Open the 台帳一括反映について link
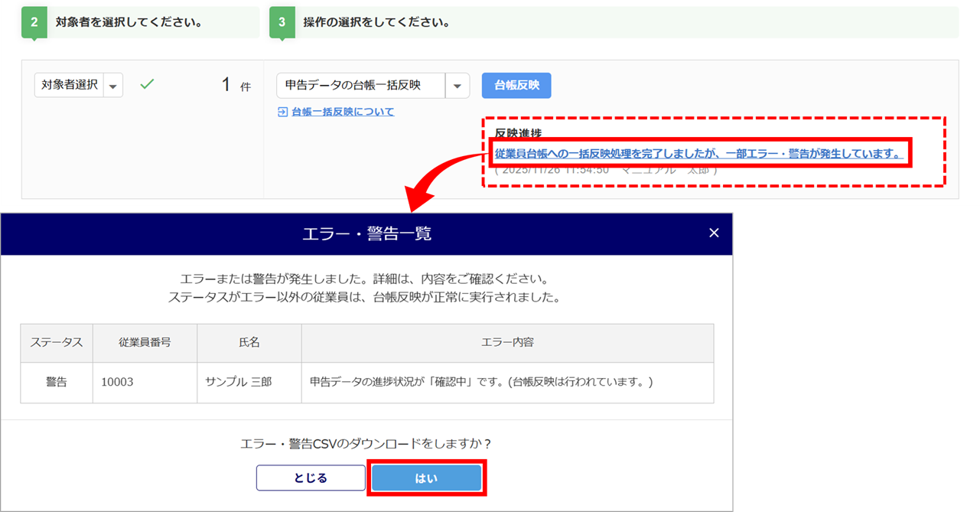This screenshot has width=980, height=512. click(x=343, y=112)
